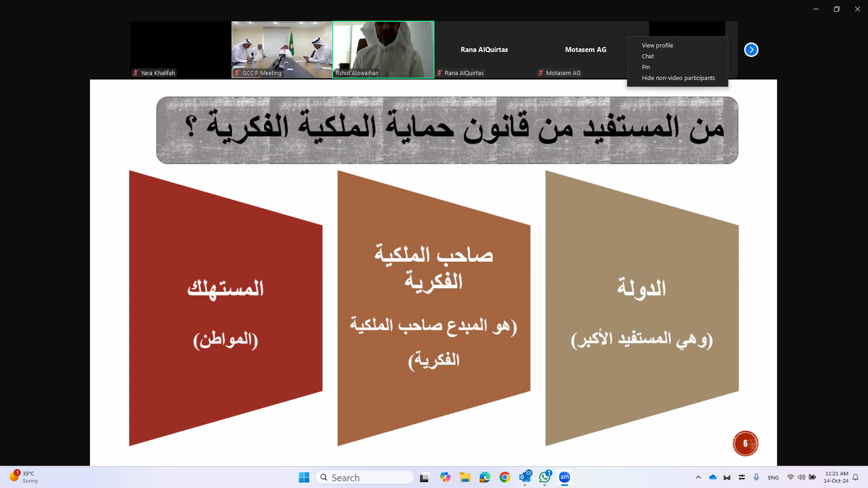Click Hide non-video participants option
The width and height of the screenshot is (868, 488).
(678, 78)
